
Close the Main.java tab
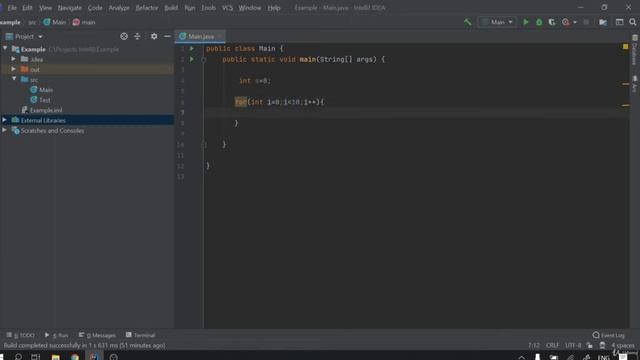(x=220, y=36)
